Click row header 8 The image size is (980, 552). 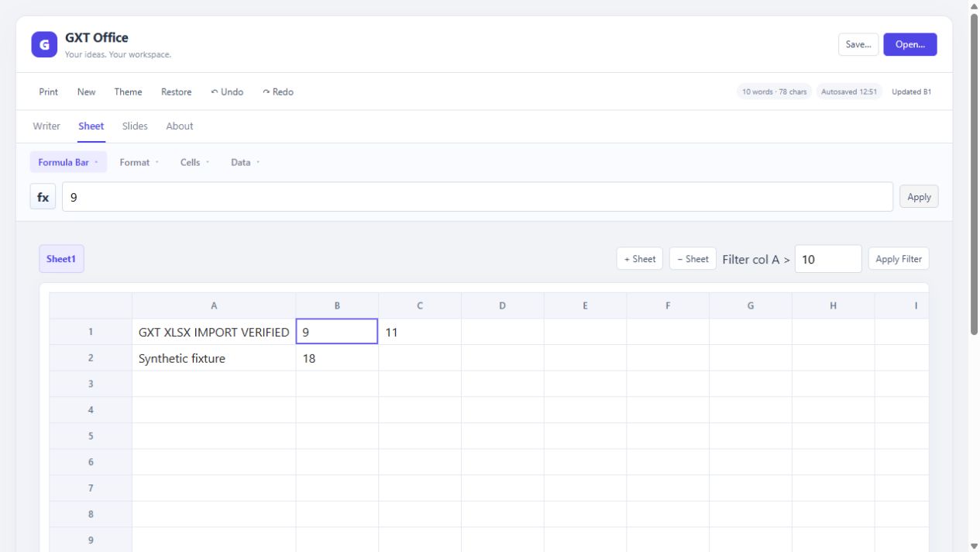pyautogui.click(x=91, y=514)
